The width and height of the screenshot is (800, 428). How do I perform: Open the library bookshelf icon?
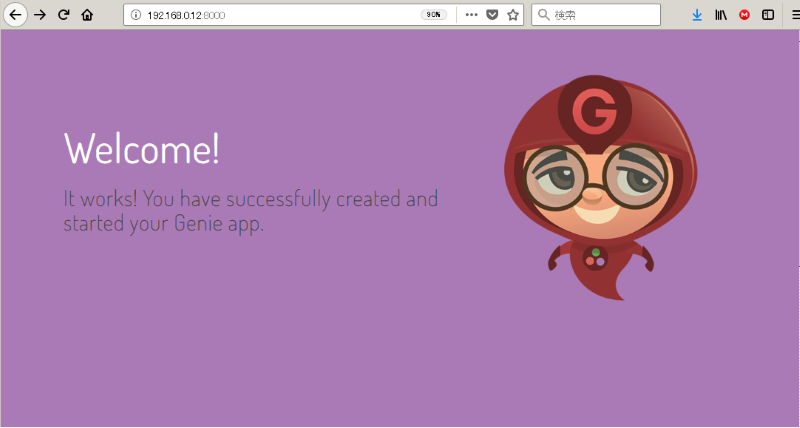(720, 15)
